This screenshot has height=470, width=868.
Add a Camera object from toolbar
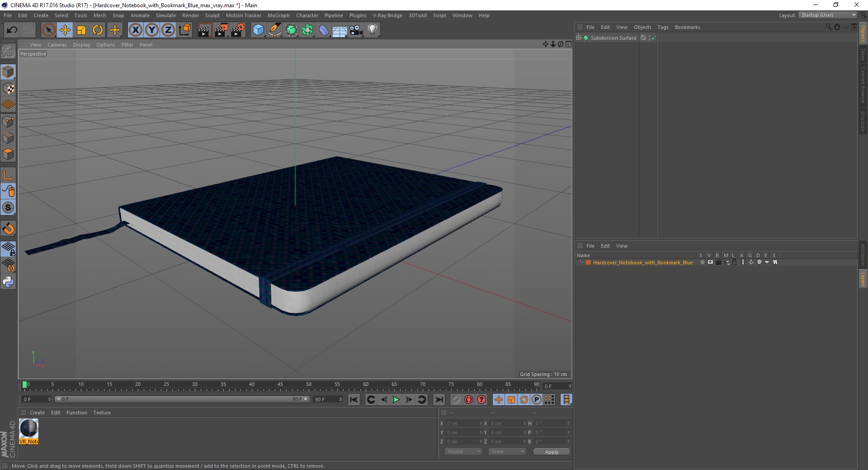point(356,30)
